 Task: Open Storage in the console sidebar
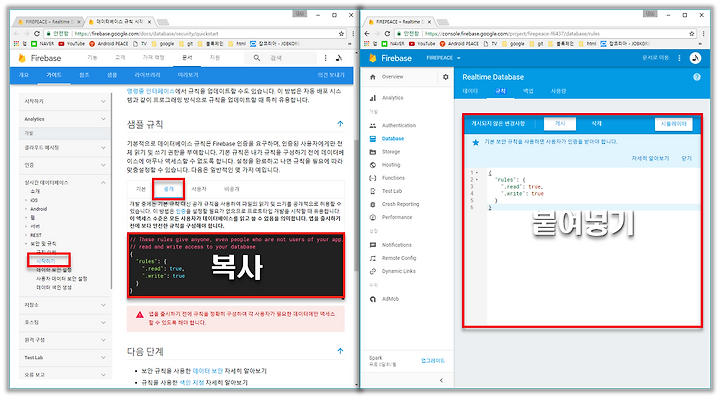tap(391, 151)
